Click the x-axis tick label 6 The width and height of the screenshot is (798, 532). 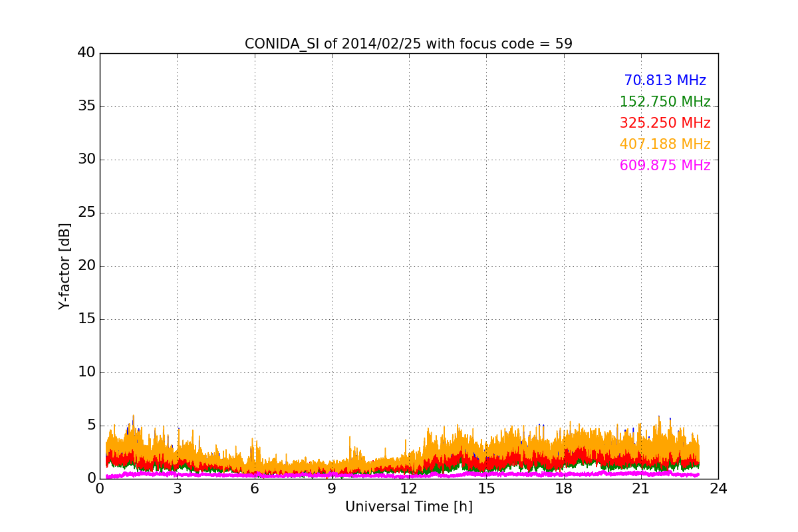click(254, 489)
